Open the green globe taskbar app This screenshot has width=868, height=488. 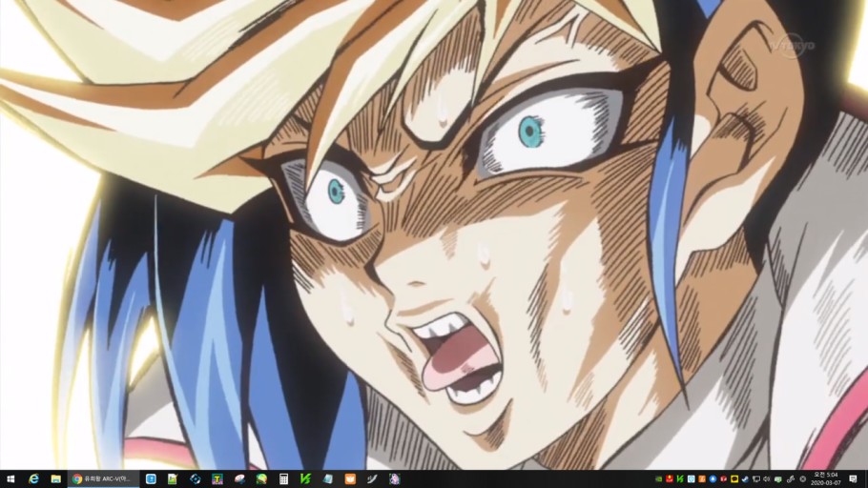[x=261, y=479]
